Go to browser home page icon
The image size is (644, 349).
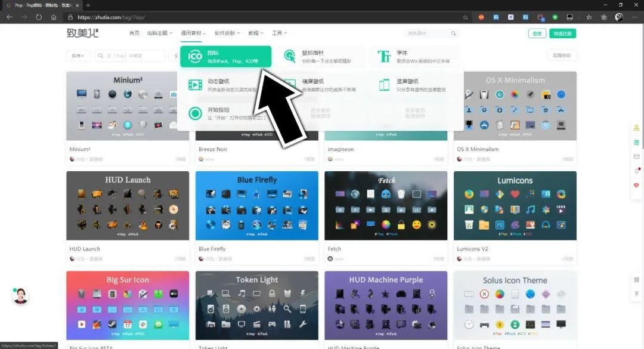pos(54,17)
